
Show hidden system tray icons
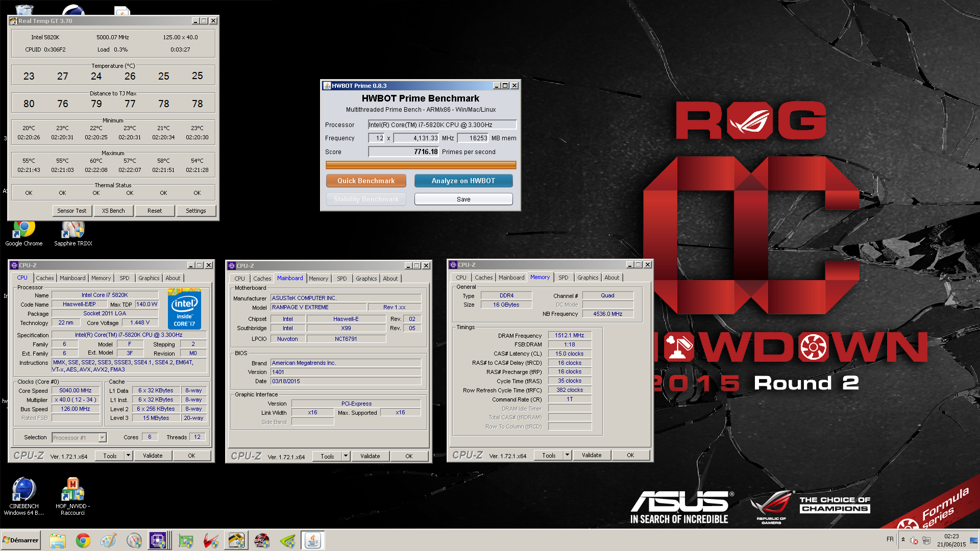(x=903, y=540)
